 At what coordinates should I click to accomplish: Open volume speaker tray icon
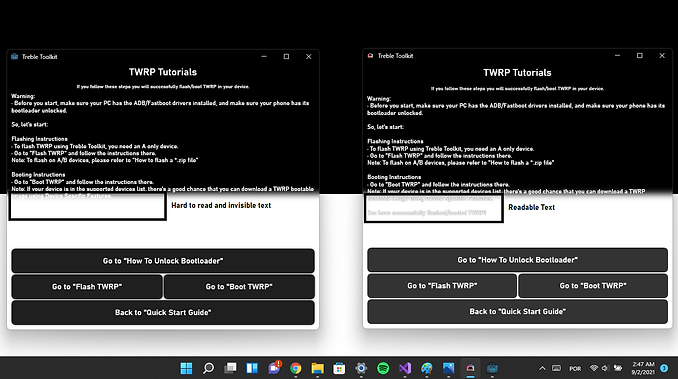[x=605, y=368]
